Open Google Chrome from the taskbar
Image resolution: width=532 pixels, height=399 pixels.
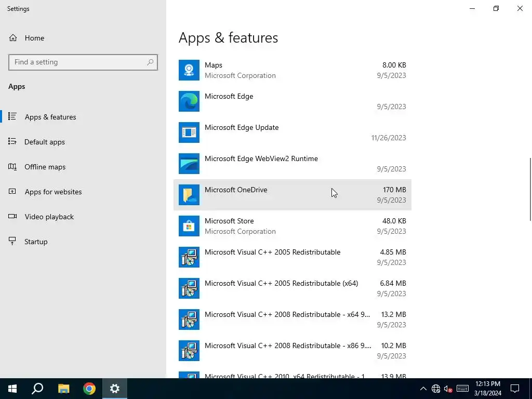89,389
